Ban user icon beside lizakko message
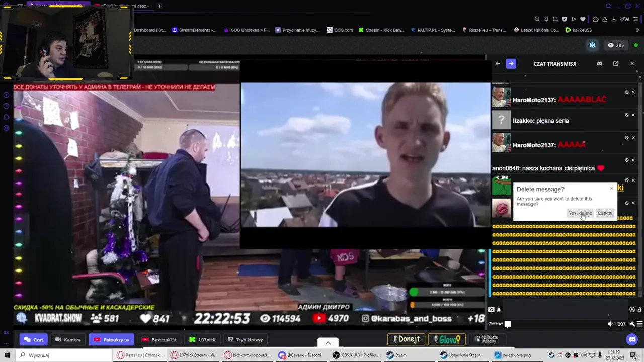 (627, 115)
